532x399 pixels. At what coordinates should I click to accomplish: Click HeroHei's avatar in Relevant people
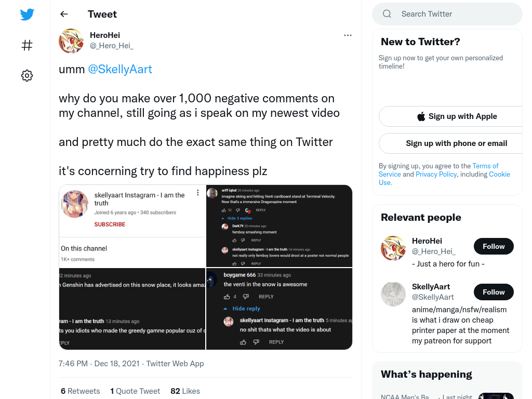click(393, 248)
